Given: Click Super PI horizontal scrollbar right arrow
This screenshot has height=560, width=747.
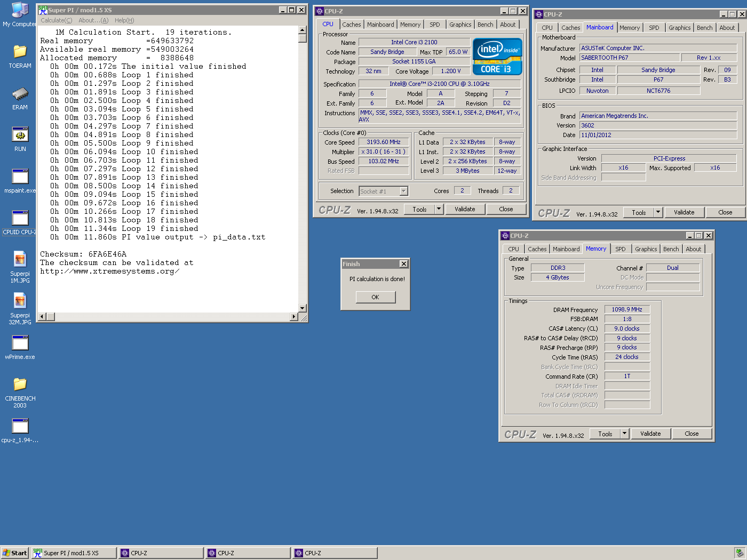Looking at the screenshot, I should [293, 317].
